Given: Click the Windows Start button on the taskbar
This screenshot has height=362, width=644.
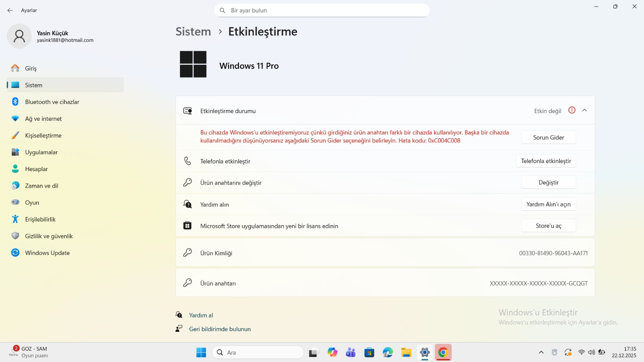Looking at the screenshot, I should 201,352.
